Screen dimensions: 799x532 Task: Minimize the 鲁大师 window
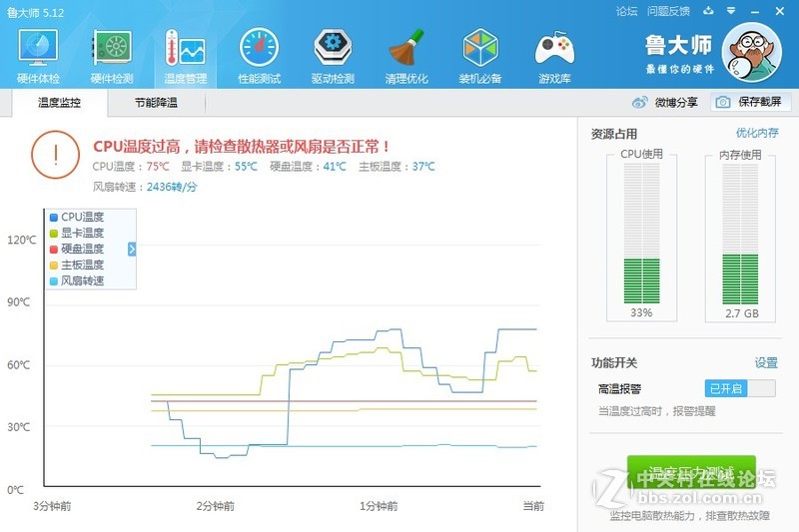click(755, 12)
